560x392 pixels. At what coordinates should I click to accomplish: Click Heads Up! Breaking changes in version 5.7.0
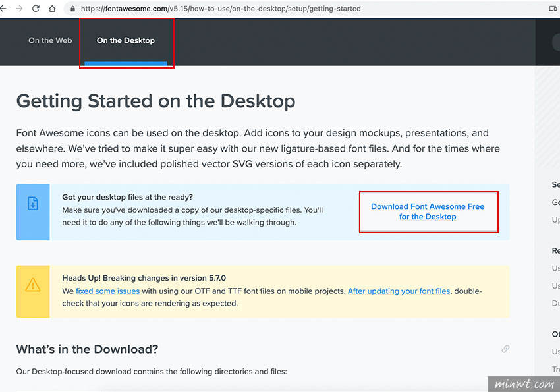pos(144,278)
